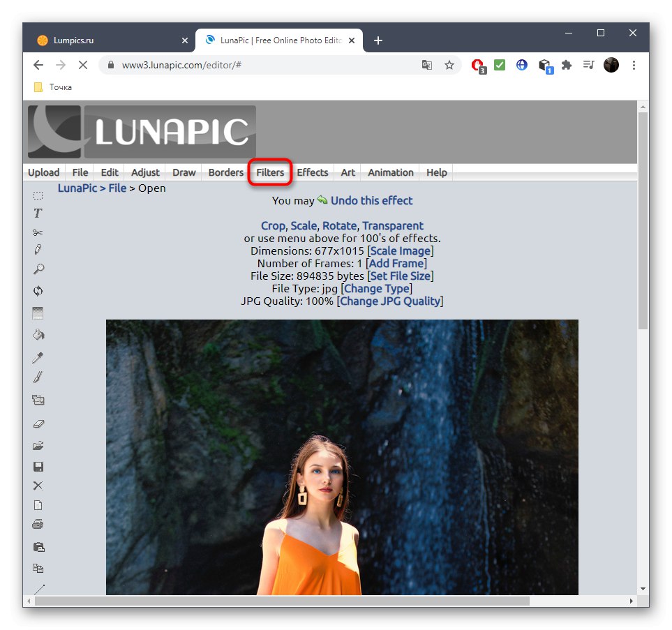Select the pencil drawing tool

point(38,250)
